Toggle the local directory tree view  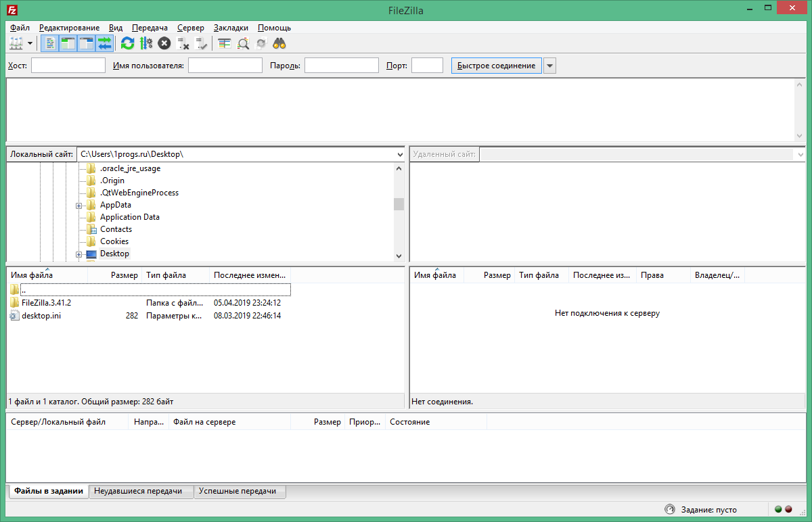68,44
